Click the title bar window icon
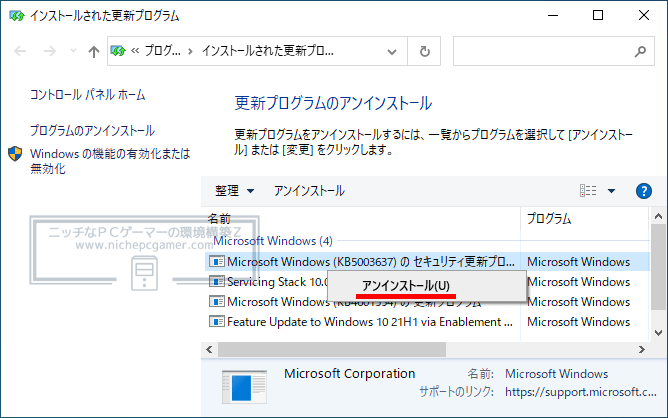This screenshot has height=418, width=668. [x=17, y=16]
